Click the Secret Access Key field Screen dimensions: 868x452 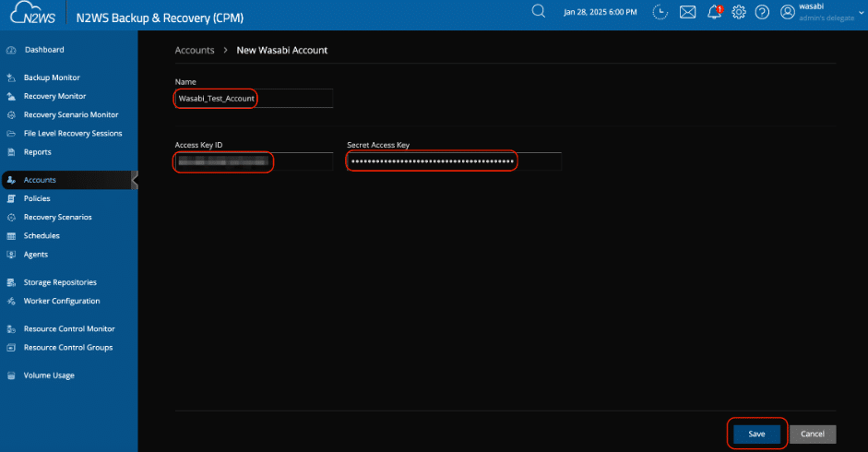[454, 161]
